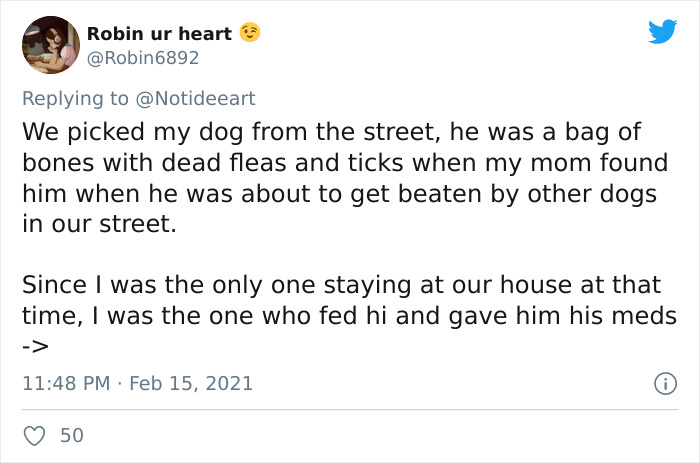Click the like count of 50
The image size is (700, 463).
click(x=72, y=435)
